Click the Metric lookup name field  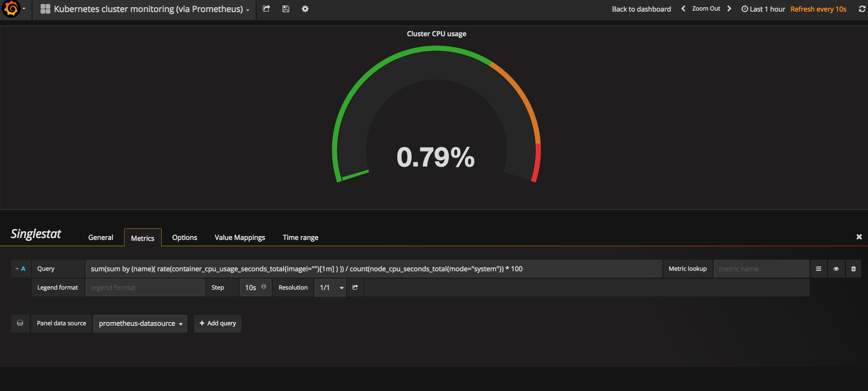click(761, 269)
